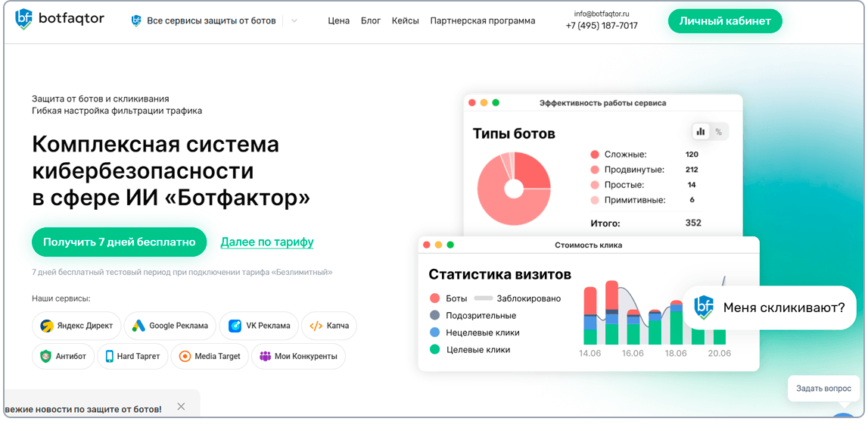
Task: Click the Яндекс Директ service icon
Action: tap(46, 326)
